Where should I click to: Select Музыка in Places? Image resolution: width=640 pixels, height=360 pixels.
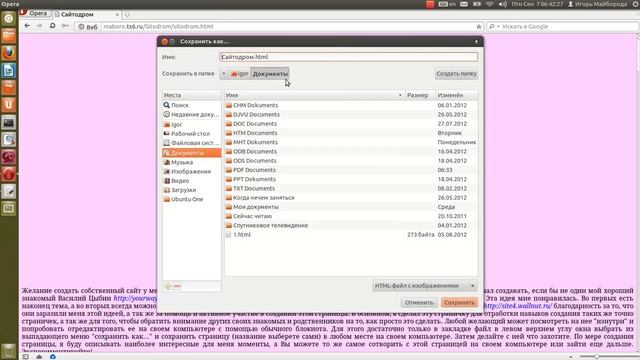[192, 162]
